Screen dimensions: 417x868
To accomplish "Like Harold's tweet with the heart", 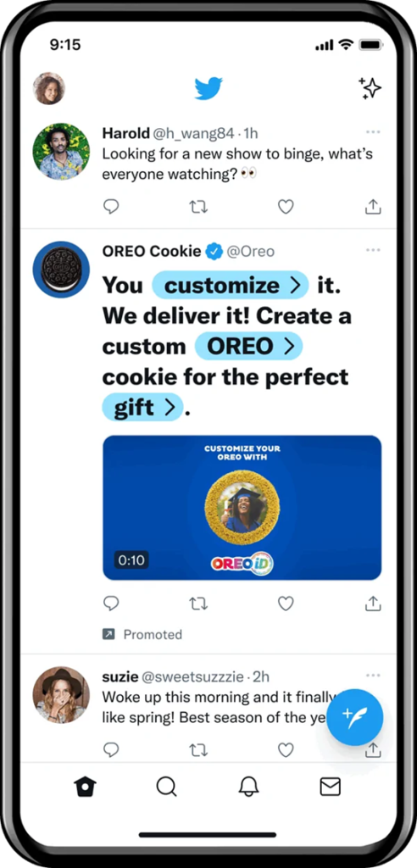I will point(285,207).
